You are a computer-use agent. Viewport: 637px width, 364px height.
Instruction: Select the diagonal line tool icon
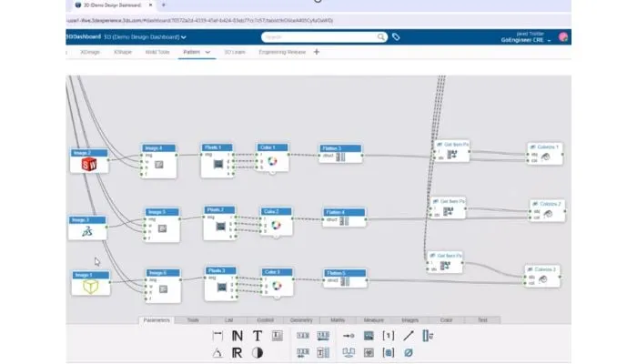[x=408, y=336]
